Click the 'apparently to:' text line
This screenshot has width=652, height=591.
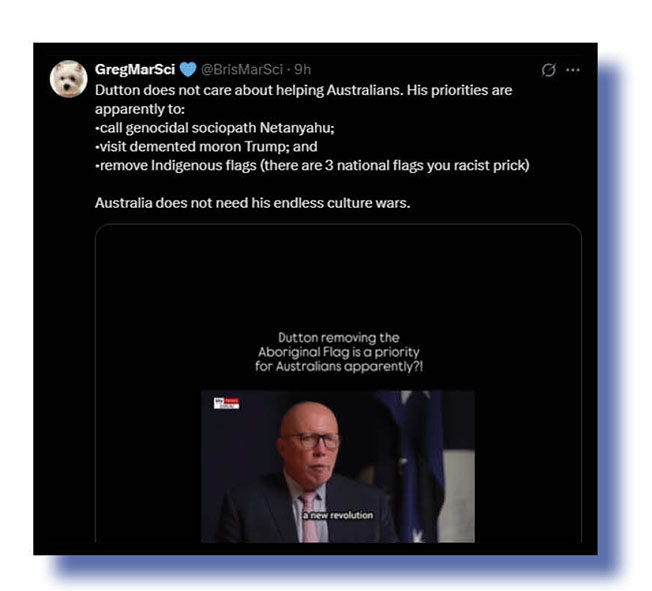pyautogui.click(x=140, y=109)
